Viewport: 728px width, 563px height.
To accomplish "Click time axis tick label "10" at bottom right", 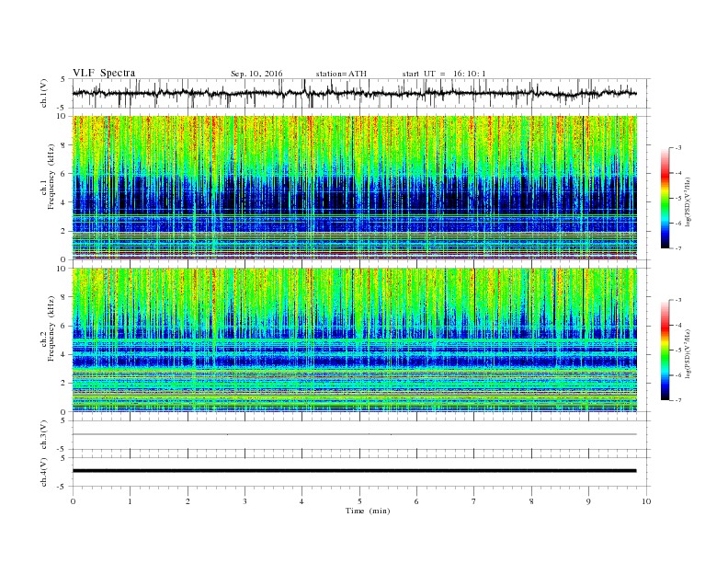I will point(646,501).
